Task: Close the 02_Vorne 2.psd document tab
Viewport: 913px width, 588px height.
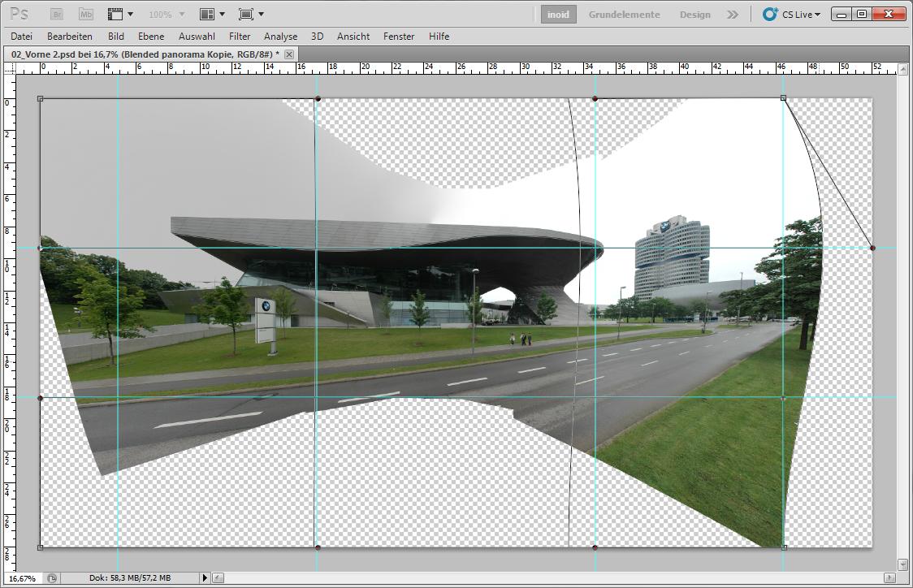Action: [289, 54]
